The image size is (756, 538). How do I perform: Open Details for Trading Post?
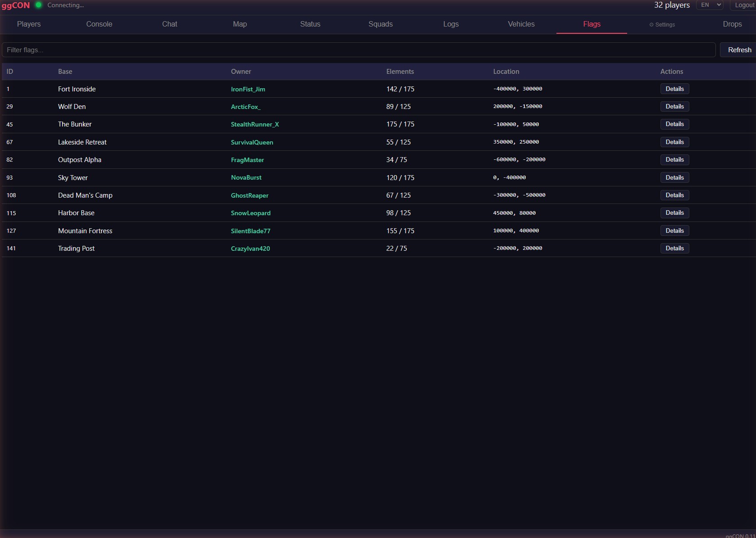[x=674, y=249]
